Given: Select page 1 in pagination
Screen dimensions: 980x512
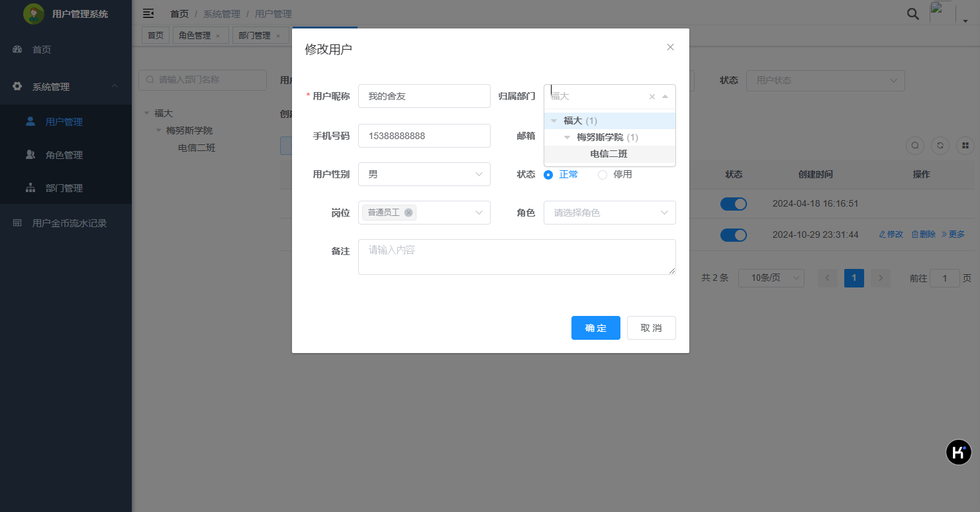Looking at the screenshot, I should point(854,278).
